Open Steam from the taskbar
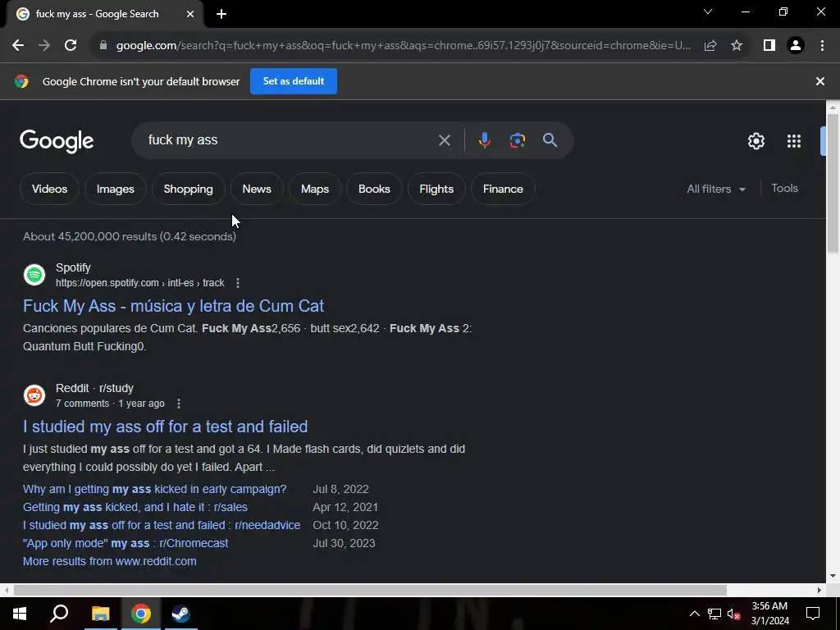Screen dimensions: 840x630 (180, 614)
